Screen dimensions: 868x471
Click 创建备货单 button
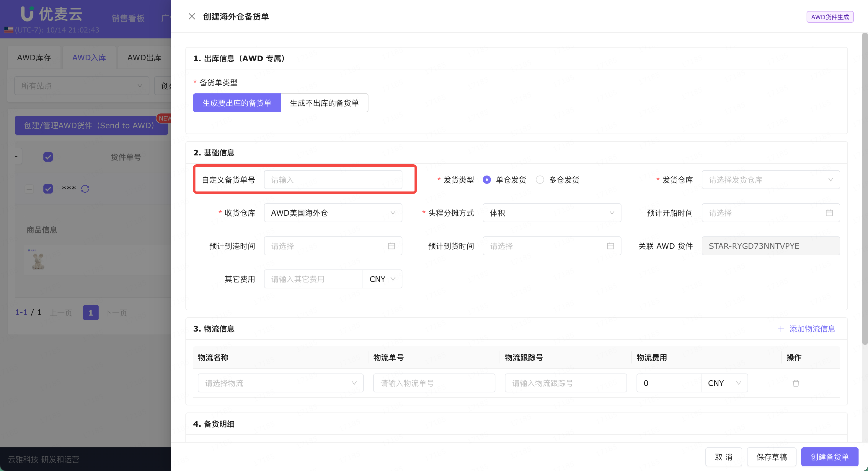(830, 457)
